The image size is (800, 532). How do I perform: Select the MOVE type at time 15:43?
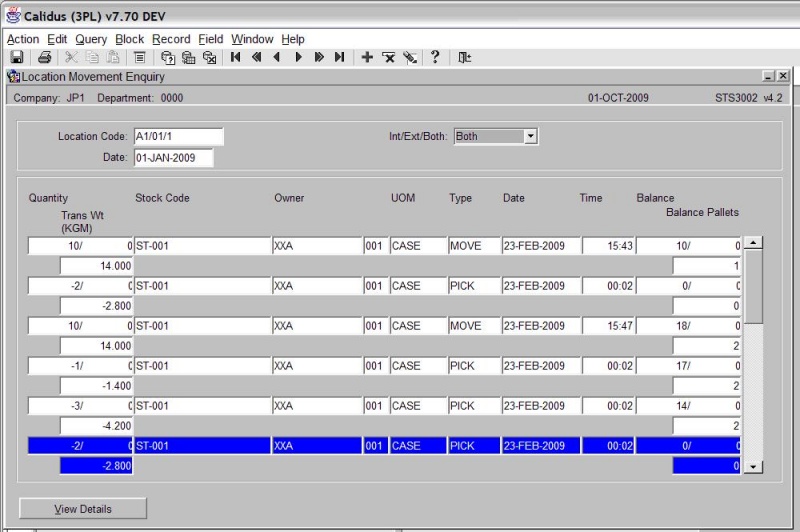pos(474,245)
